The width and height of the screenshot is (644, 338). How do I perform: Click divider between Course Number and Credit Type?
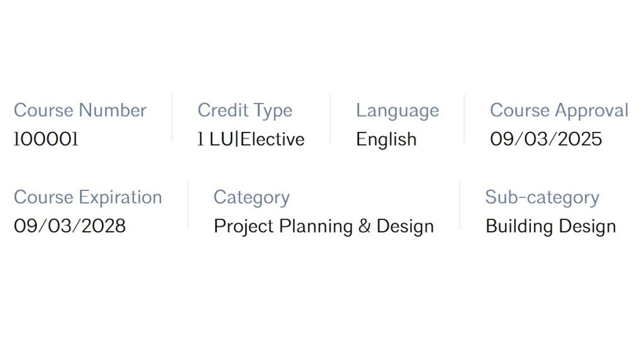pyautogui.click(x=172, y=119)
